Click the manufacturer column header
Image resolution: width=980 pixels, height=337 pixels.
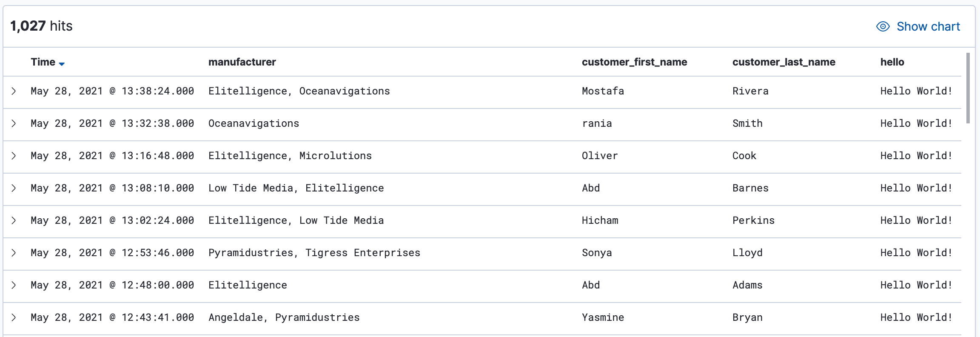(242, 62)
